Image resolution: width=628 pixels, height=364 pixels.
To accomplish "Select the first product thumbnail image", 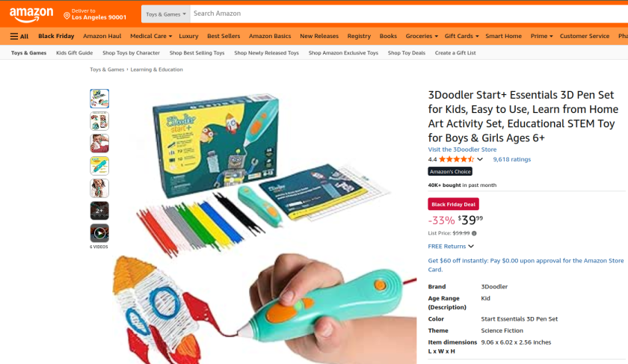I will pyautogui.click(x=99, y=99).
